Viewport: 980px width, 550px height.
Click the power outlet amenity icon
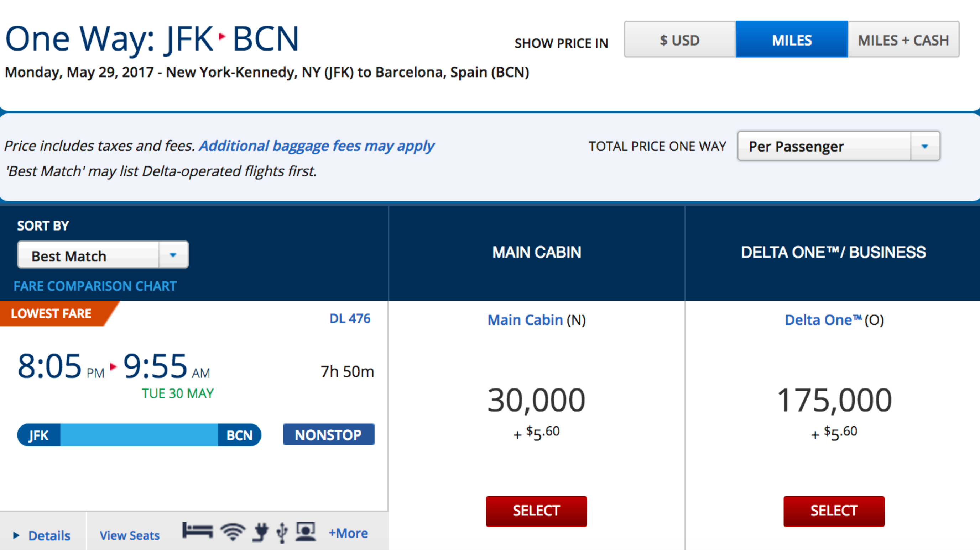pyautogui.click(x=261, y=532)
